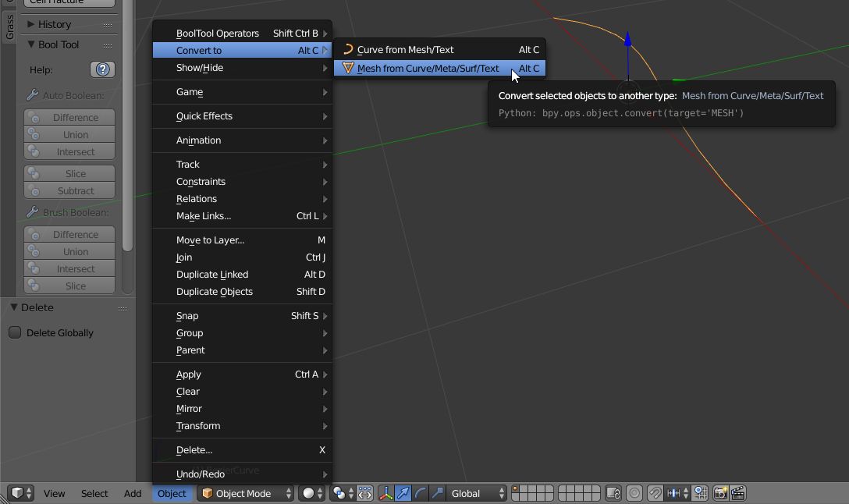The height and width of the screenshot is (504, 849).
Task: Click Brush Boolean Slice button
Action: [x=69, y=286]
